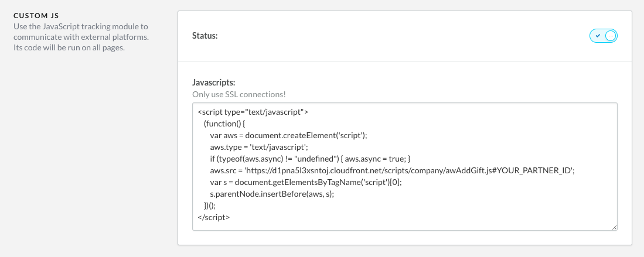Image resolution: width=644 pixels, height=257 pixels.
Task: Click the 'if (typeof(aws.async)' code line
Action: (x=311, y=159)
